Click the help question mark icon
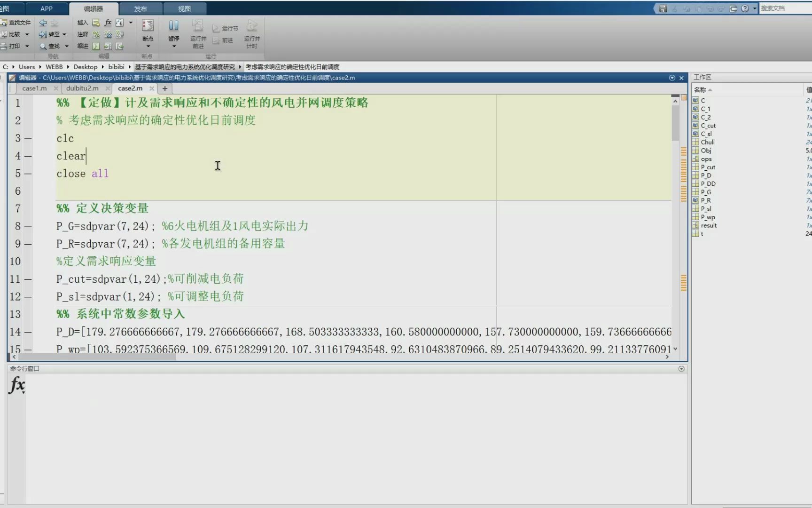This screenshot has width=812, height=508. 745,8
